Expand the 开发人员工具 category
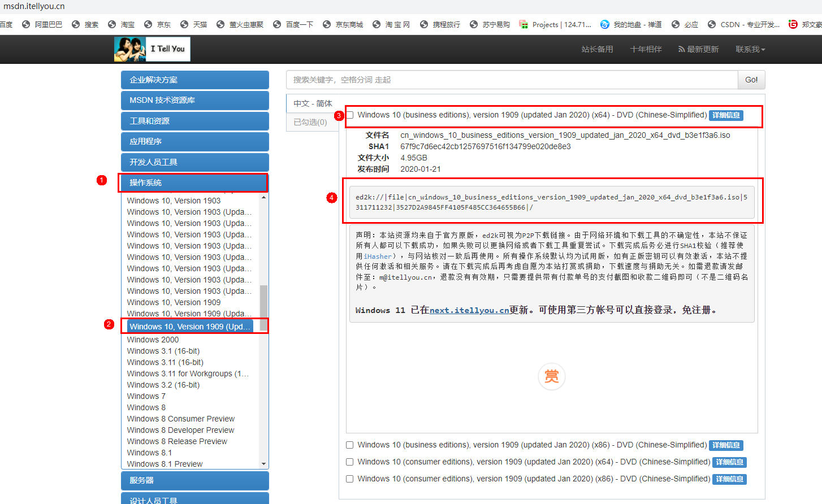The height and width of the screenshot is (504, 822). pos(195,162)
